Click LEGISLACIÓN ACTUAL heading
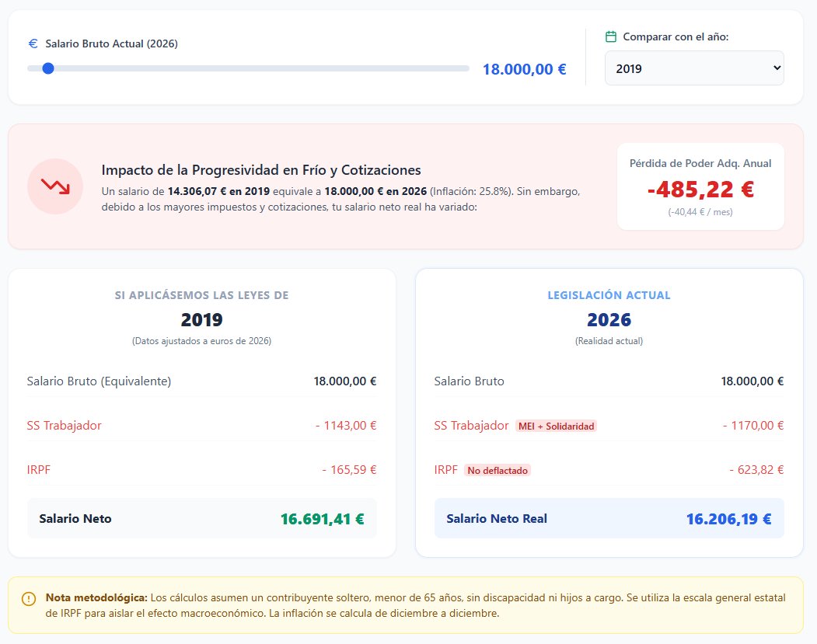817x644 pixels. click(609, 295)
